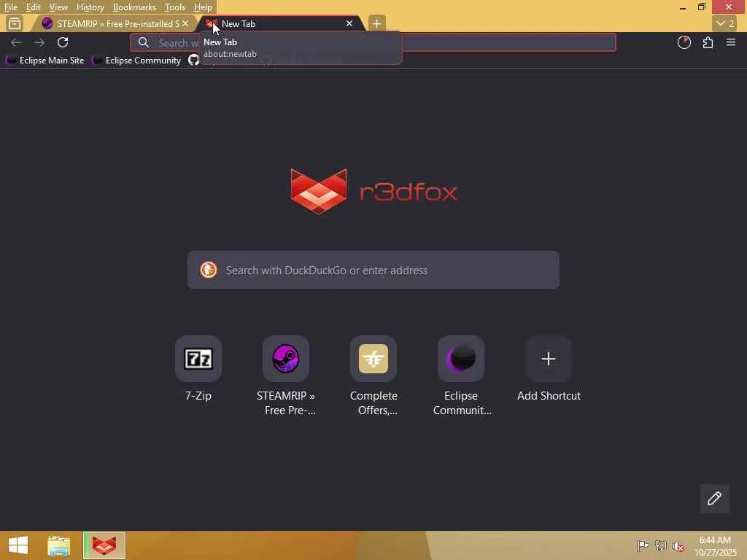747x560 pixels.
Task: Go back one page
Action: (16, 42)
